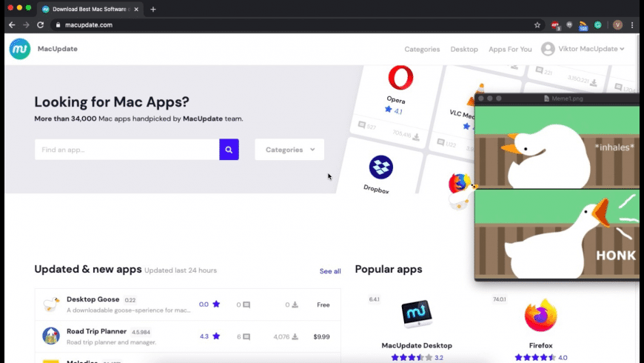Click the Free price of Desktop Goose
Screen dimensions: 644x363
[323, 304]
